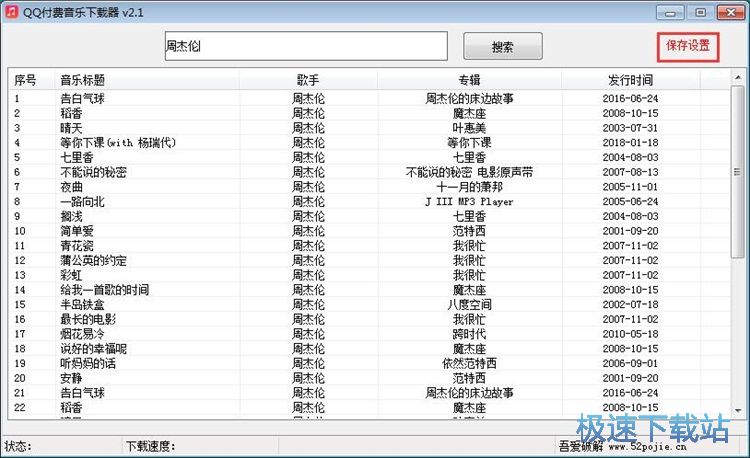Select song 搁浅
750x458 pixels.
point(71,216)
